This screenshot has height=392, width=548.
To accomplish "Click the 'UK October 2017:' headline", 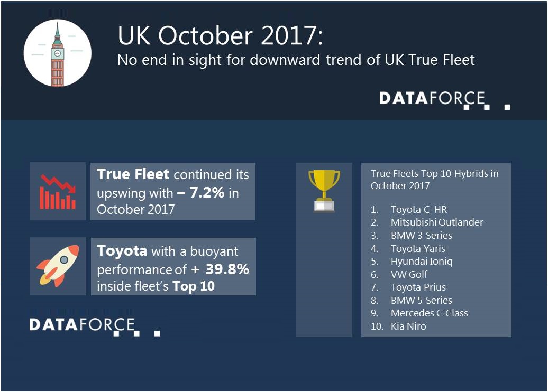I will (221, 35).
